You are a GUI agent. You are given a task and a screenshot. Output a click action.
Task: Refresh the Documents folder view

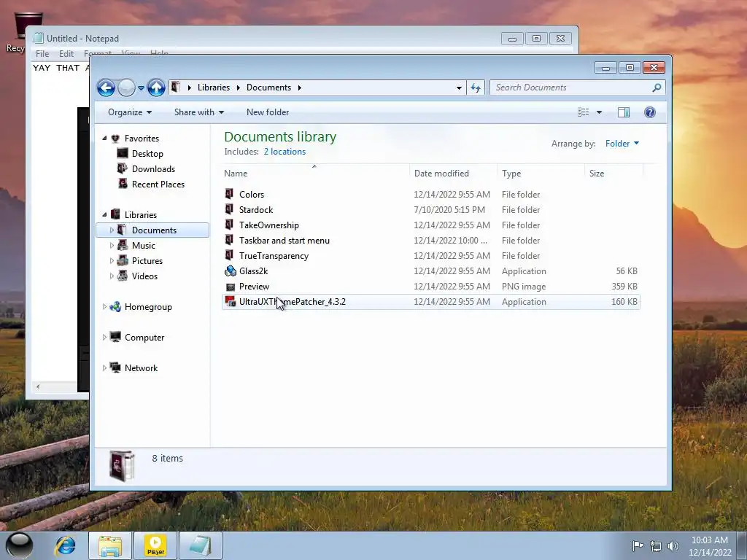click(x=476, y=87)
